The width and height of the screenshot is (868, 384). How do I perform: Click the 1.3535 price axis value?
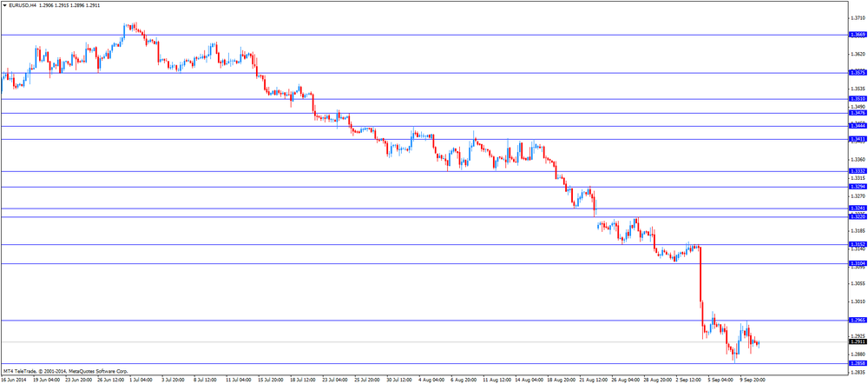point(858,89)
